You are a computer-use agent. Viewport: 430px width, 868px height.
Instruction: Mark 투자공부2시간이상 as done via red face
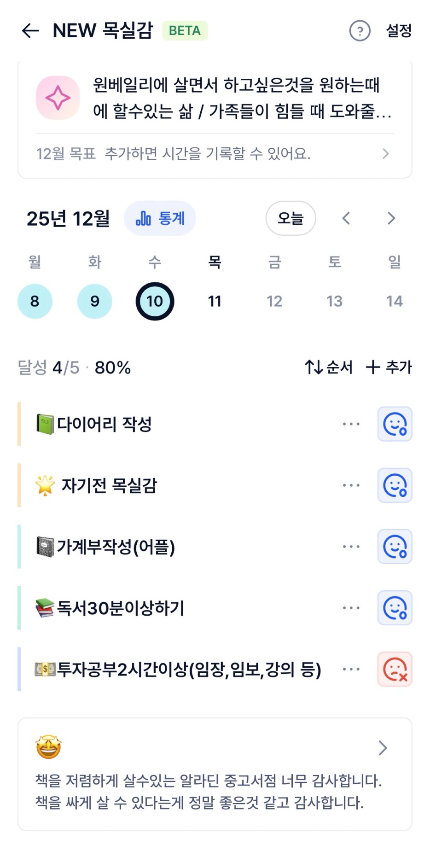[x=395, y=669]
